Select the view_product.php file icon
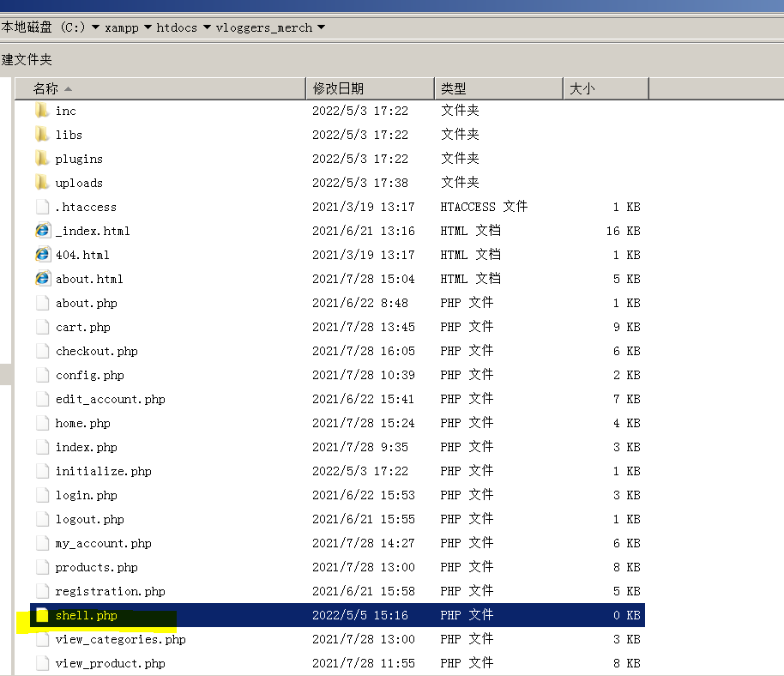This screenshot has width=784, height=676. click(x=43, y=663)
